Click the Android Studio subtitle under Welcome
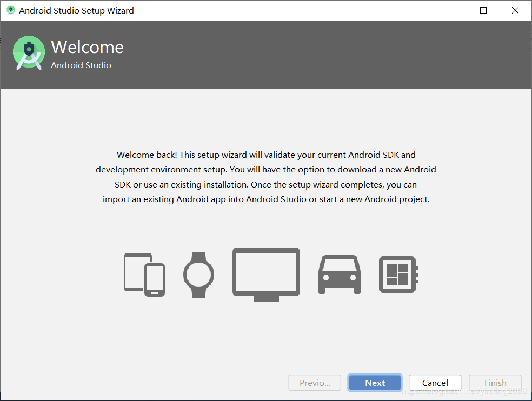Viewport: 532px width, 401px height. point(81,65)
